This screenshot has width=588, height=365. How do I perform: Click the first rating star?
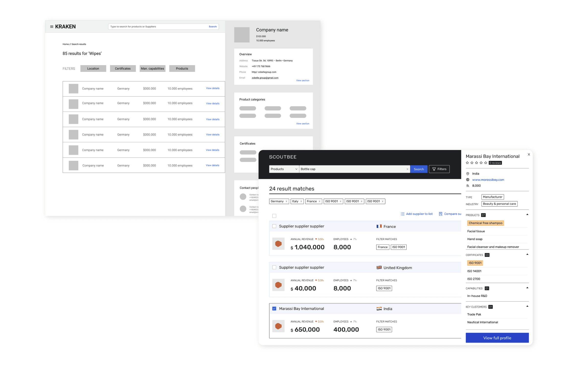pos(467,163)
